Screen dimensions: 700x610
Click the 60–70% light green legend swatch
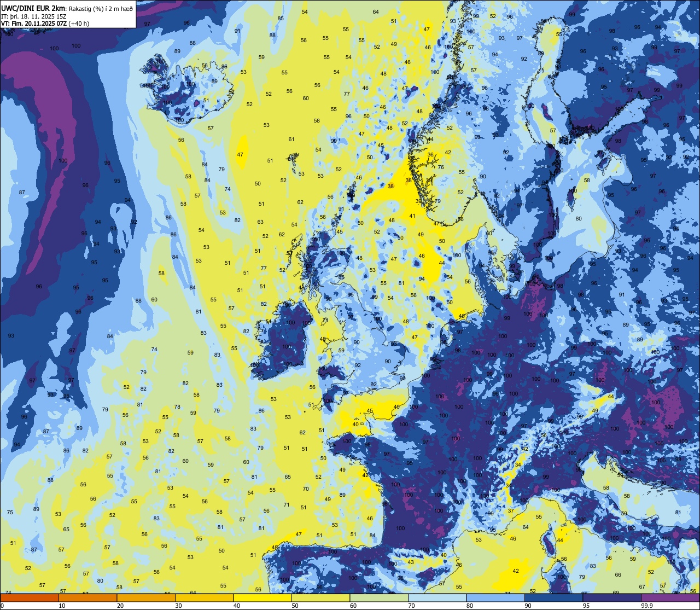point(379,597)
